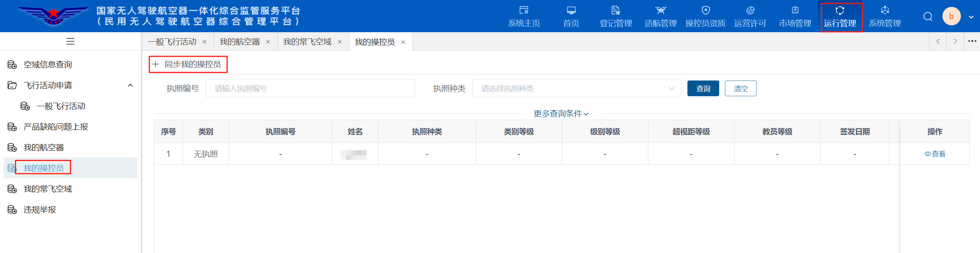This screenshot has width=980, height=253.
Task: Collapse the 飞行活动申请 sidebar group
Action: pos(130,85)
